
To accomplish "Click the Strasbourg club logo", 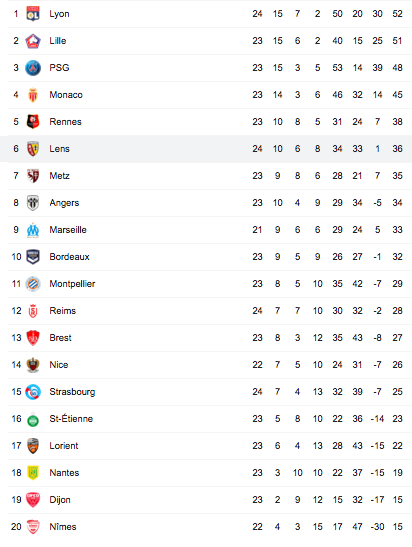I will click(33, 392).
